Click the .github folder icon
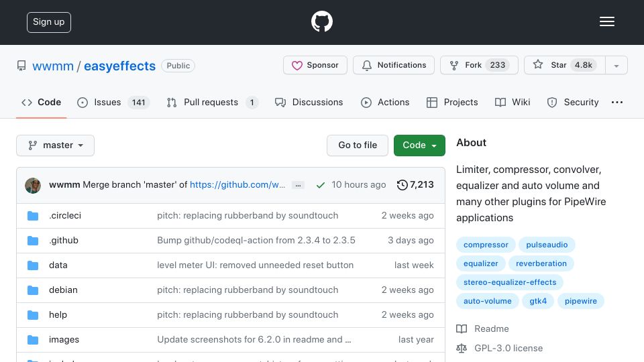 pyautogui.click(x=33, y=241)
